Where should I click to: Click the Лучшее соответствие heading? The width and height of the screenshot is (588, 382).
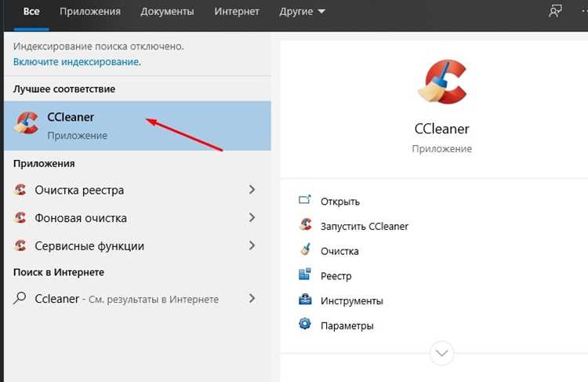pos(64,89)
